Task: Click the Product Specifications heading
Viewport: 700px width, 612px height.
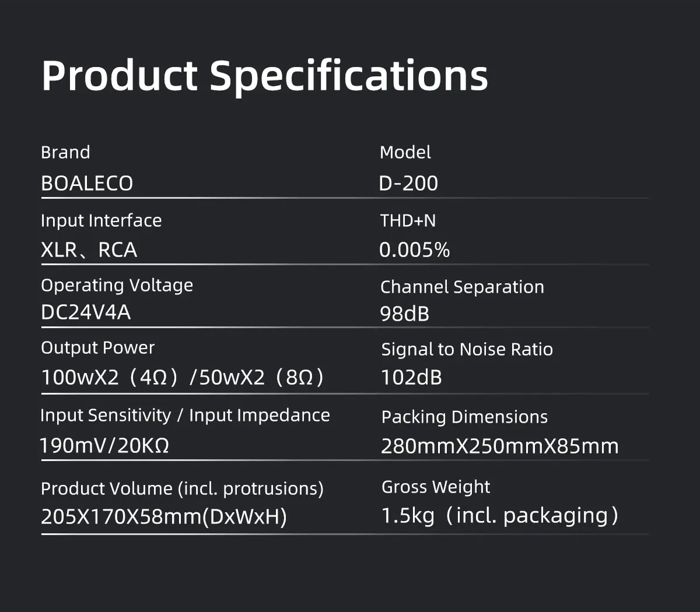Action: [x=265, y=76]
